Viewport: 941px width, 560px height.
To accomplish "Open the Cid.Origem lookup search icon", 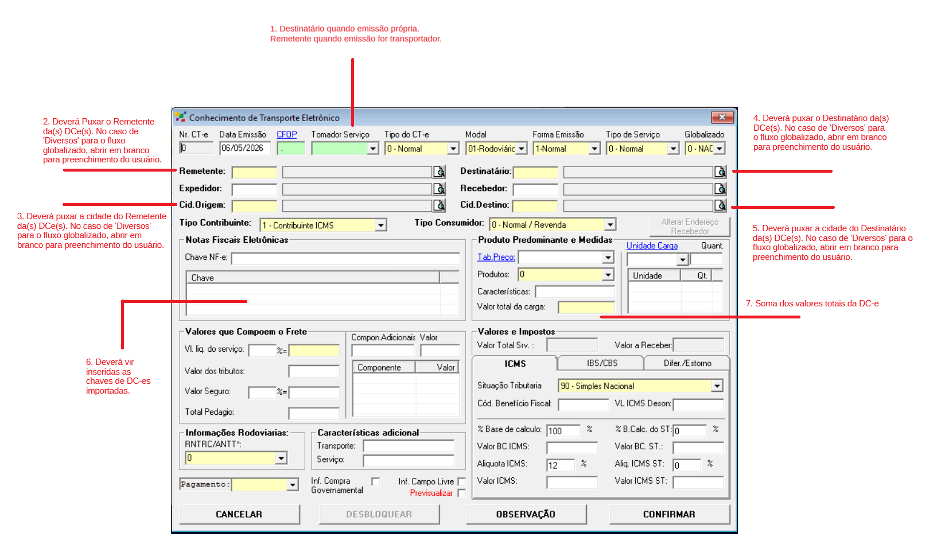I will coord(439,205).
